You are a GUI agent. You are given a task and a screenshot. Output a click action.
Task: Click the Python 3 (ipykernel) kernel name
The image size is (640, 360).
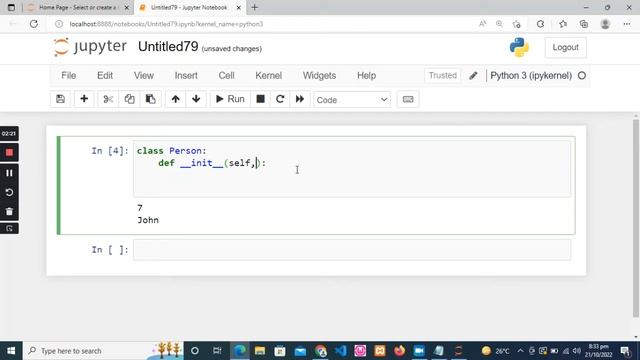click(x=531, y=76)
